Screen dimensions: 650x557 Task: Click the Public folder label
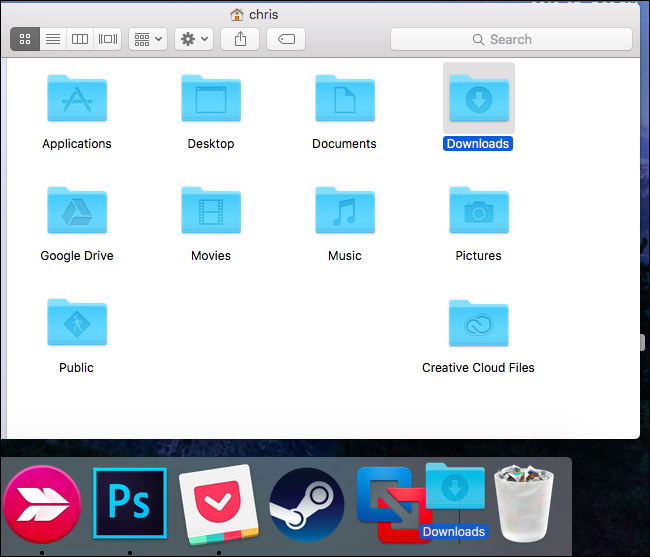tap(76, 368)
